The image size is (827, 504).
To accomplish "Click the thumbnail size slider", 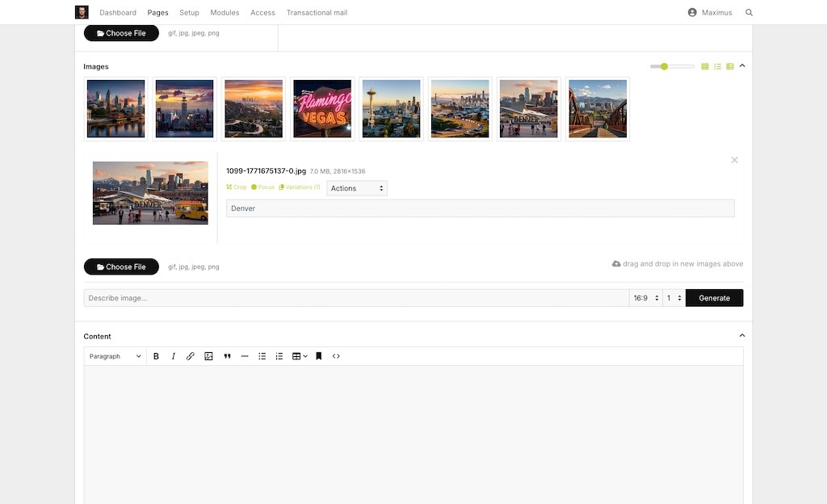I will 672,66.
